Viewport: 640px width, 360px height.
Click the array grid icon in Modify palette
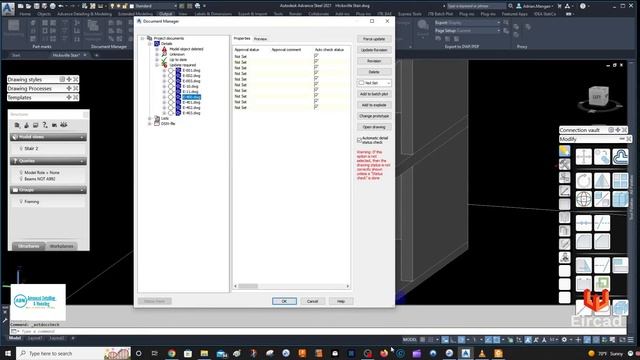tap(620, 181)
